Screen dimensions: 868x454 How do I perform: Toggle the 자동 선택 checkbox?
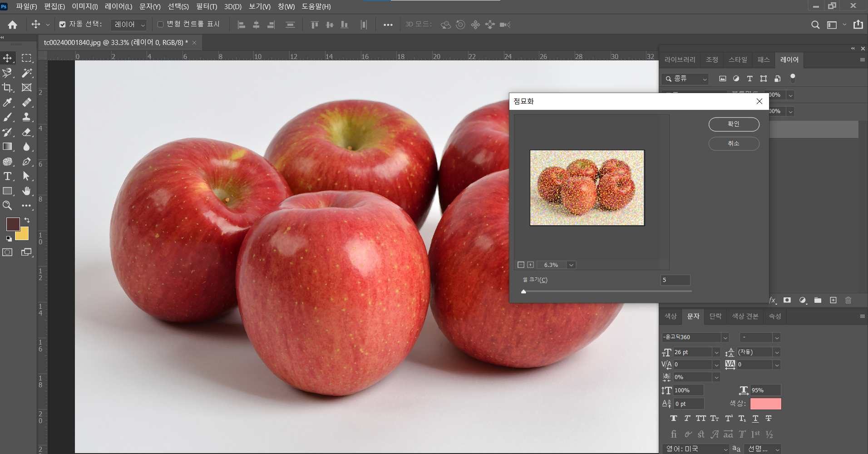pos(63,25)
